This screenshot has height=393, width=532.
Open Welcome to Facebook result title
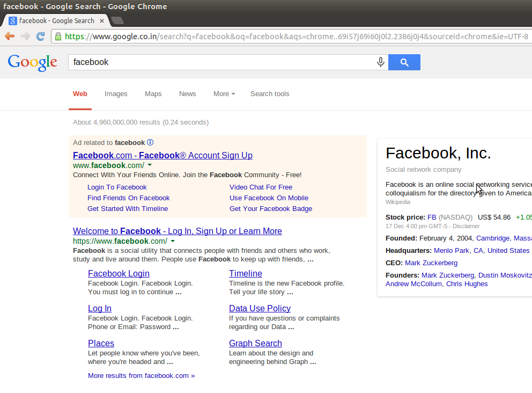tap(178, 231)
